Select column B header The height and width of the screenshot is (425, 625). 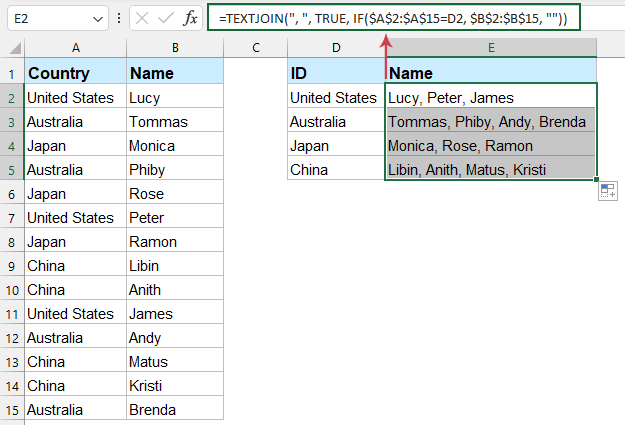coord(175,48)
